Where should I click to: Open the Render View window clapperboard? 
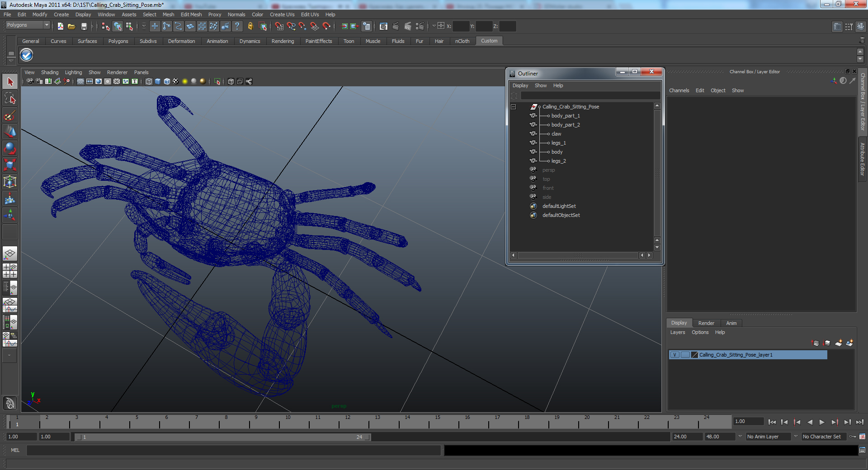(383, 26)
